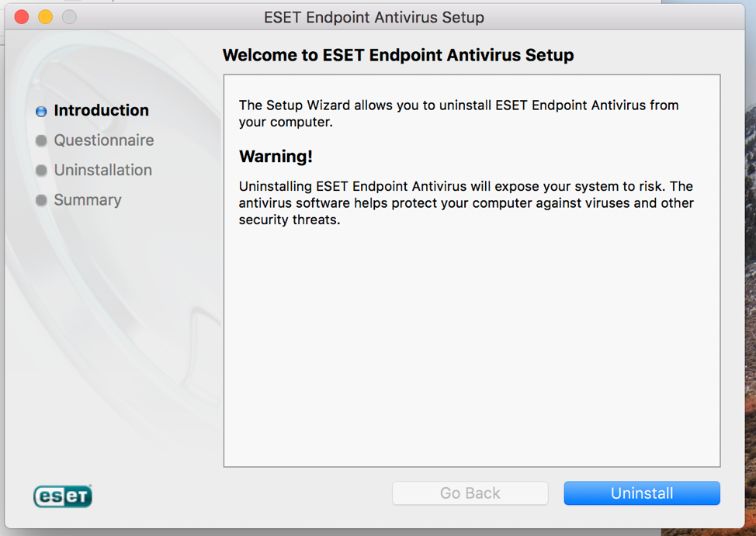Click the blue bullet beside Introduction
The height and width of the screenshot is (536, 756).
[x=41, y=112]
